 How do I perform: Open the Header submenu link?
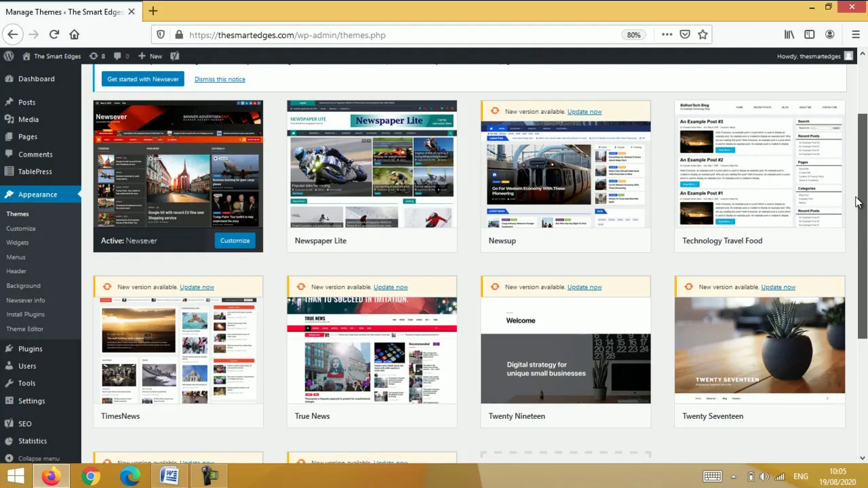tap(16, 271)
